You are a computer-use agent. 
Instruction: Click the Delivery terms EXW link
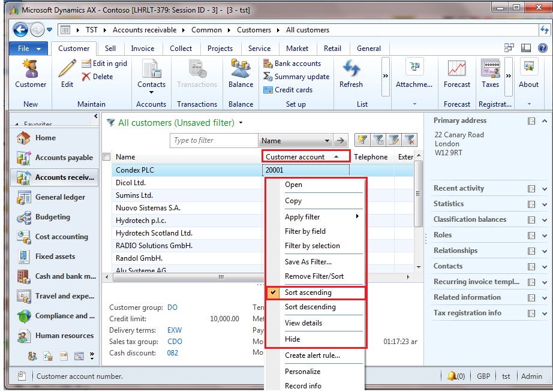point(175,330)
